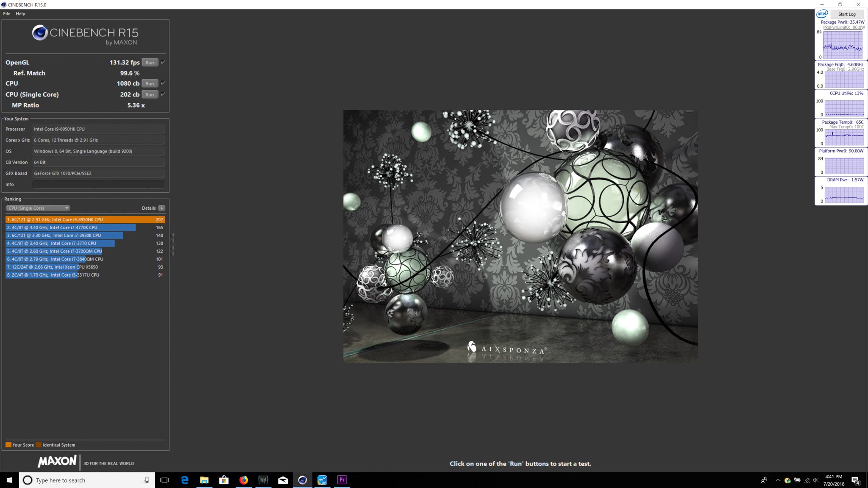
Task: Click the MAXON logo at bottom left
Action: point(57,461)
